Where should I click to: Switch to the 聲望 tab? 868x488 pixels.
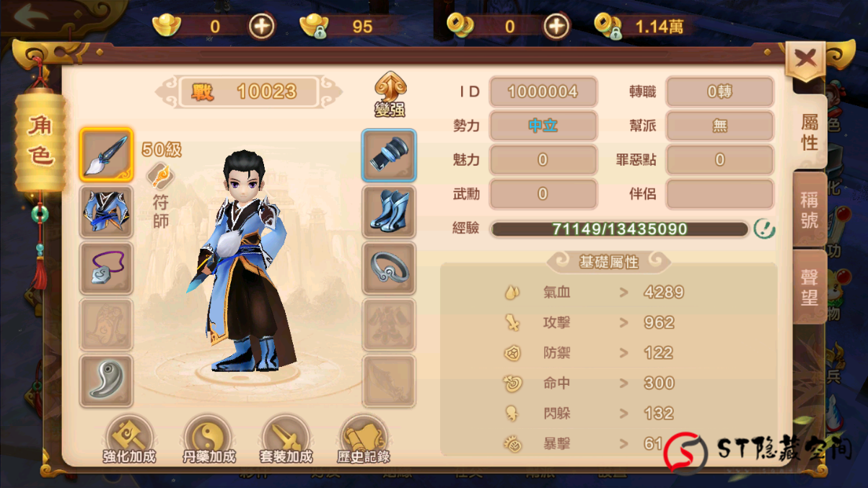pos(810,288)
